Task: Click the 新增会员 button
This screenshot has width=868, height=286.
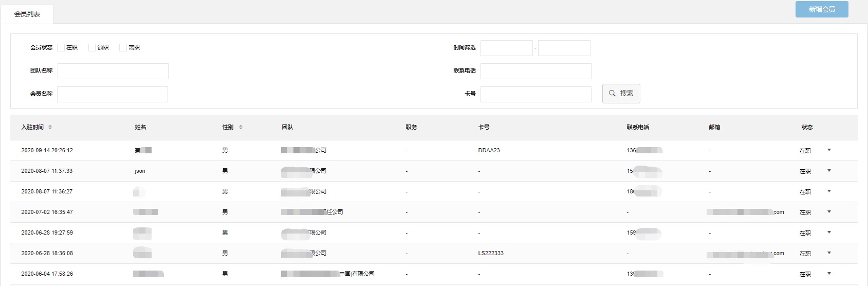Action: 821,9
